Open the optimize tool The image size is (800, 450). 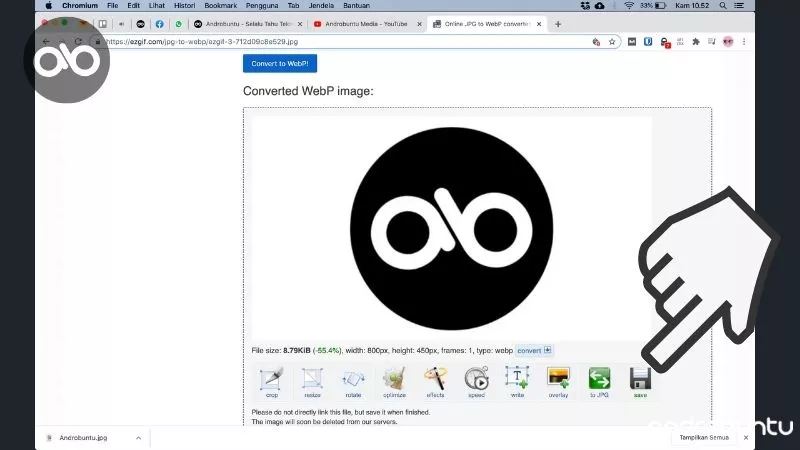tap(394, 382)
